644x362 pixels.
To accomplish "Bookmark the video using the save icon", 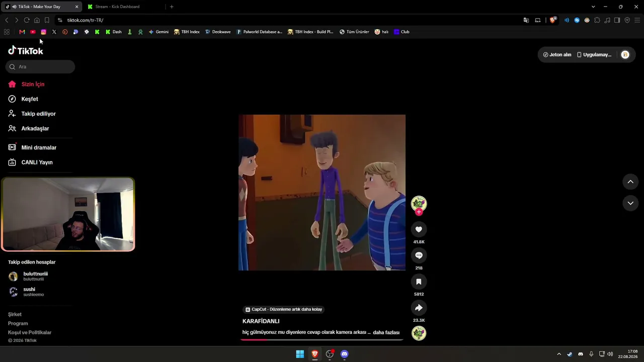I will (419, 282).
